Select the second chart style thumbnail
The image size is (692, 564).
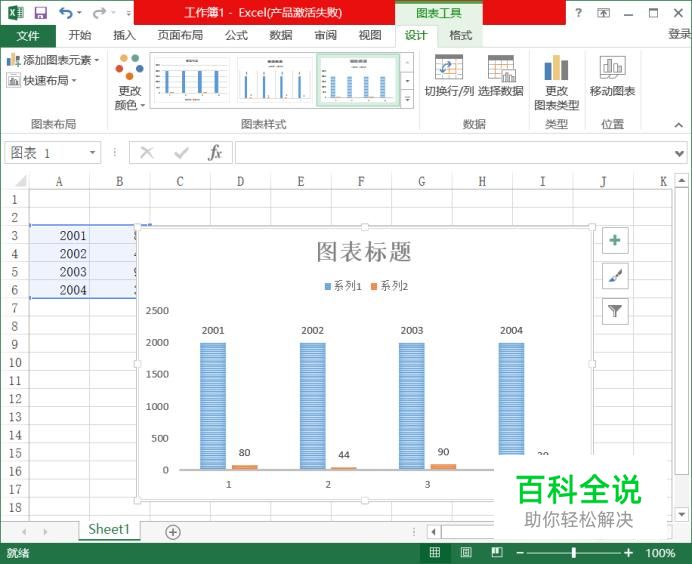pos(275,80)
